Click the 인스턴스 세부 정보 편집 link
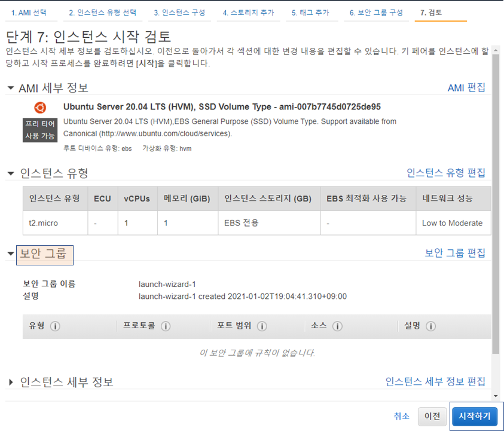The image size is (504, 431). pos(435,382)
